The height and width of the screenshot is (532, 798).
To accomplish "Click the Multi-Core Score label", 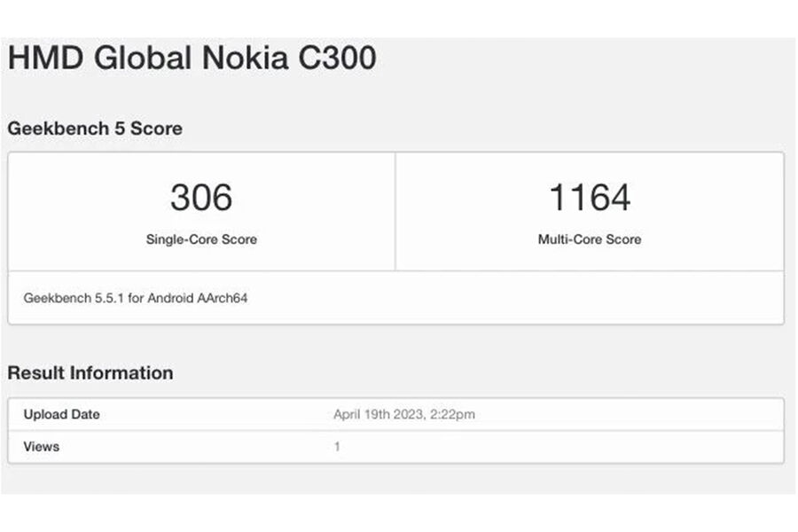I will point(590,239).
